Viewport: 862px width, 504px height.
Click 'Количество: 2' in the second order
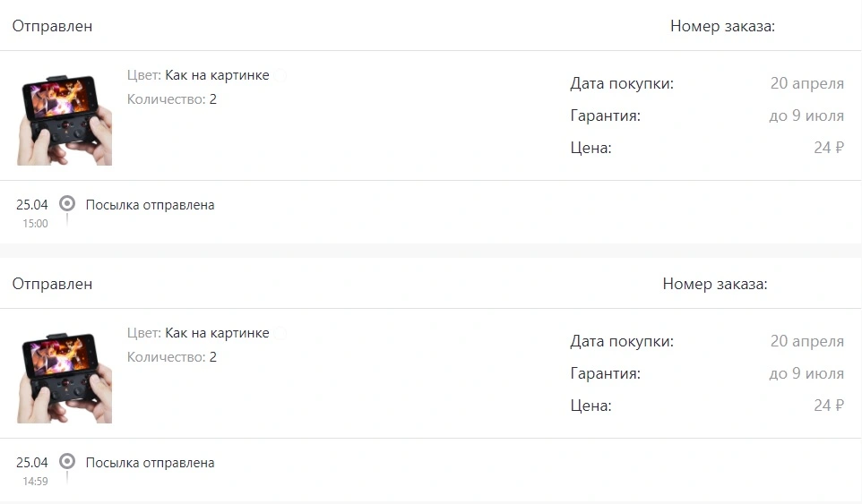coord(171,357)
